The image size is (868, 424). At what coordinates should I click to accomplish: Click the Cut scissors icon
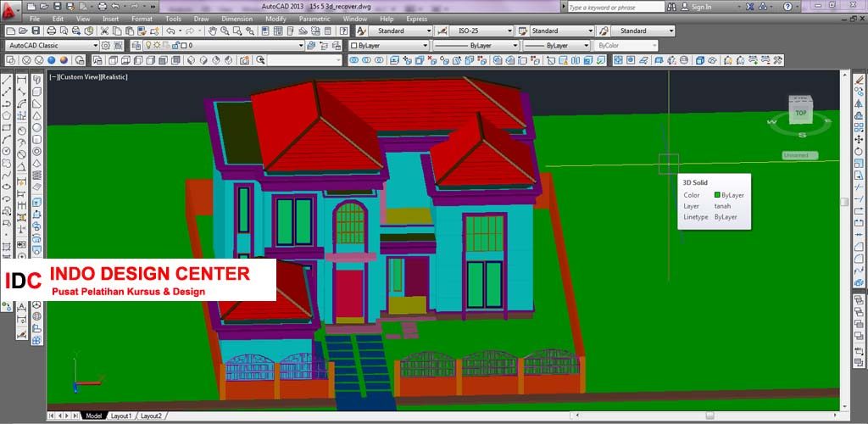(x=104, y=31)
